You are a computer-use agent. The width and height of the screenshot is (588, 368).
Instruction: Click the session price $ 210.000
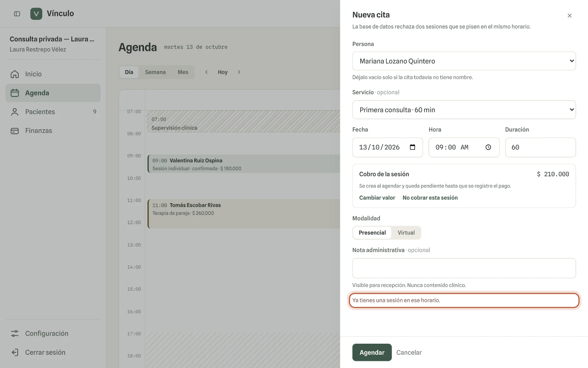pyautogui.click(x=553, y=174)
